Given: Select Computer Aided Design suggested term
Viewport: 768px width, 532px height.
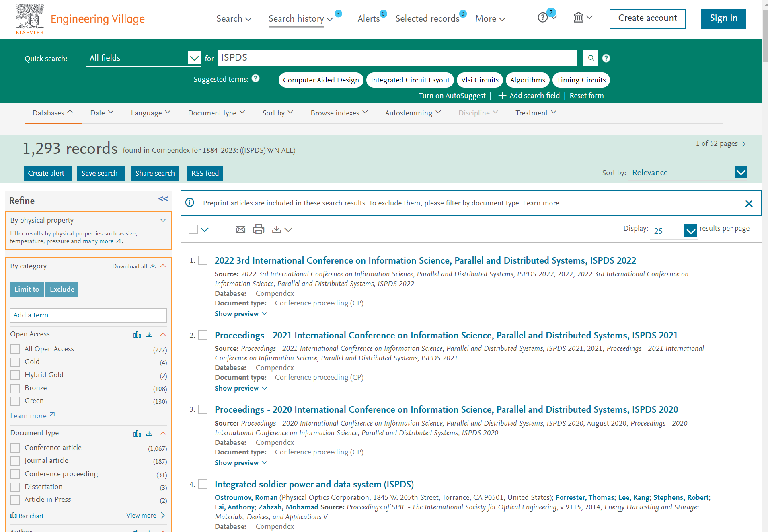Looking at the screenshot, I should click(321, 80).
